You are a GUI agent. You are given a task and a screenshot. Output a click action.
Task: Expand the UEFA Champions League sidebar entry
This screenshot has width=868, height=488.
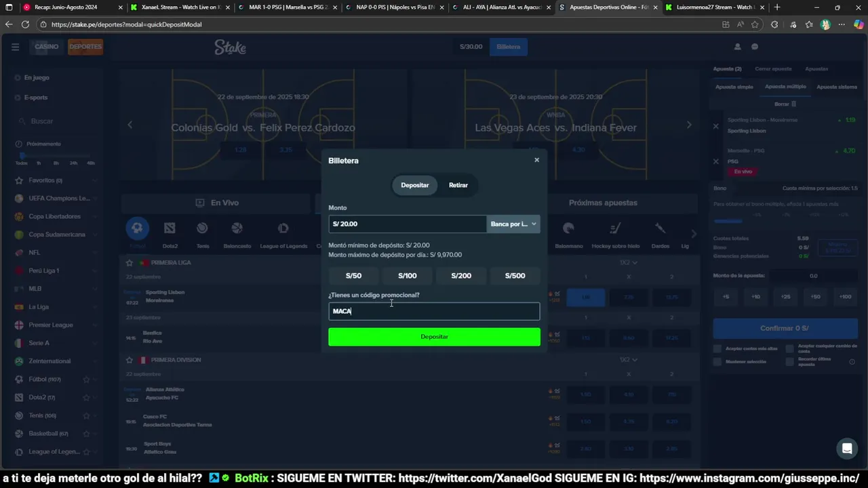click(x=94, y=199)
